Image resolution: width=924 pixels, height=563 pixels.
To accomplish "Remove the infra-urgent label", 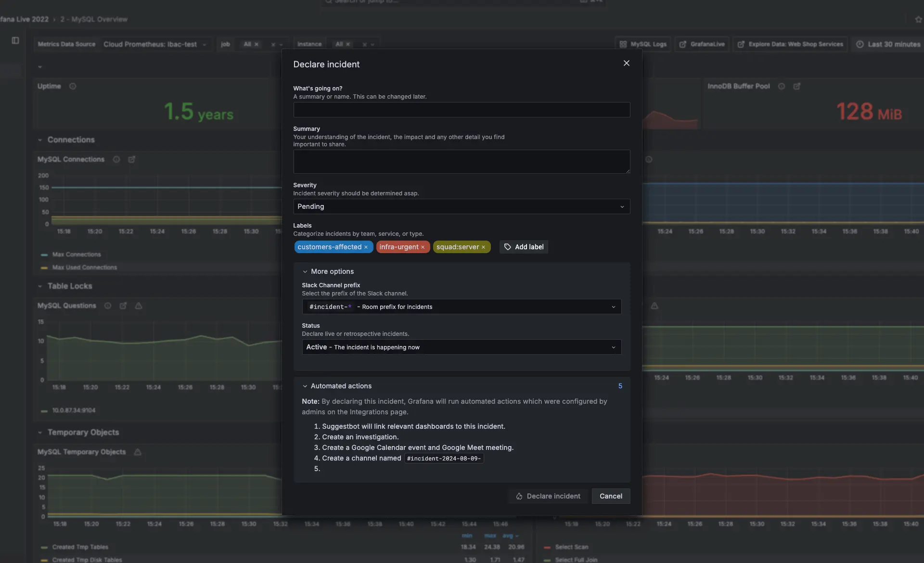I will [423, 247].
